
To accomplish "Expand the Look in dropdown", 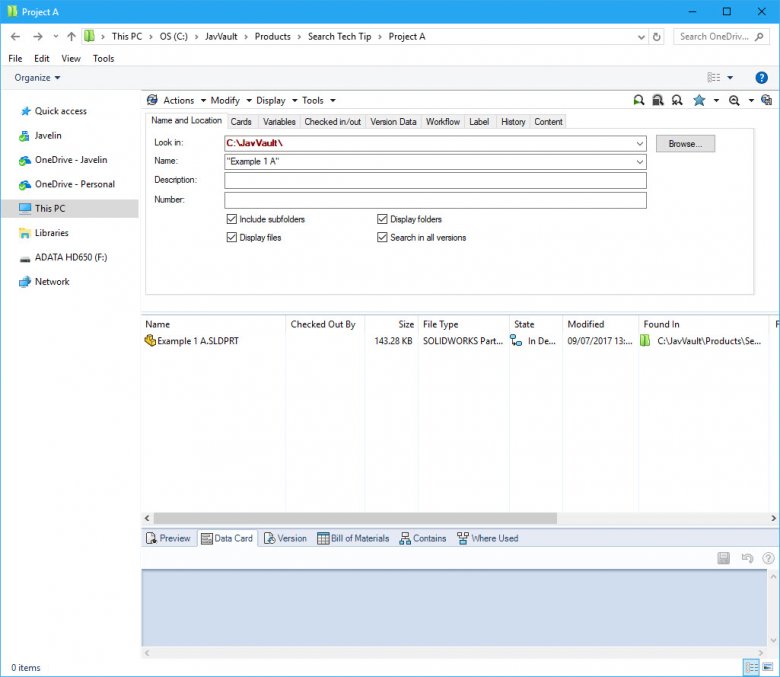I will (x=640, y=144).
